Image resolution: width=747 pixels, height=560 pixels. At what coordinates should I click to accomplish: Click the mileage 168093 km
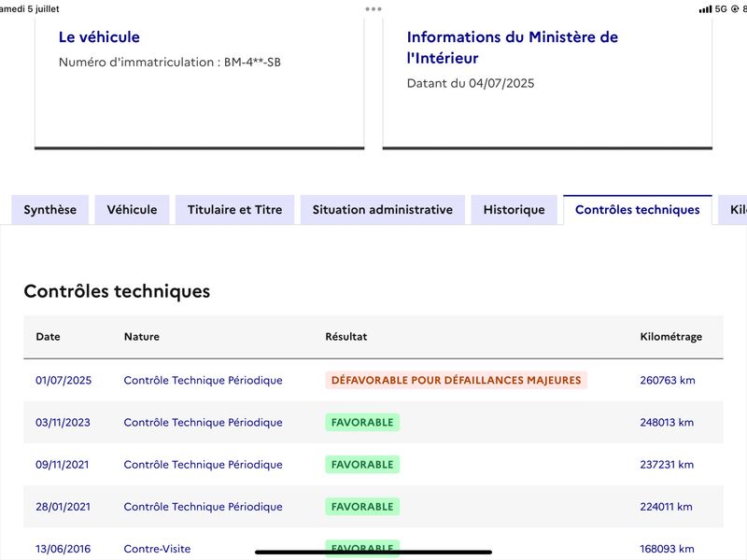pos(667,549)
